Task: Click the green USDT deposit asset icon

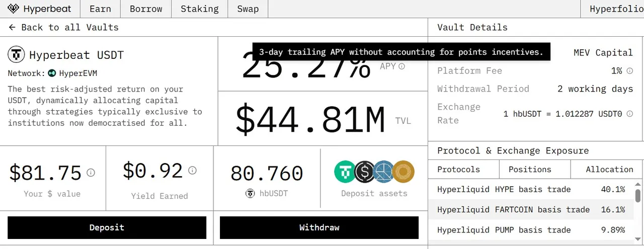Action: click(346, 172)
